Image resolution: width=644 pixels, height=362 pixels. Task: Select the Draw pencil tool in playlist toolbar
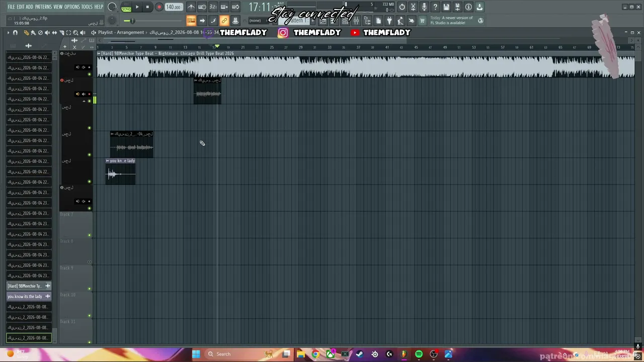click(27, 33)
